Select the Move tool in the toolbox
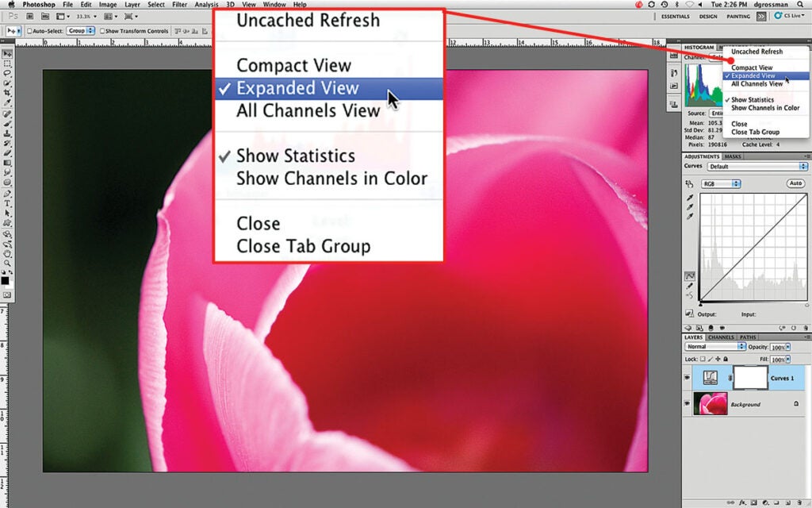This screenshot has height=508, width=812. pyautogui.click(x=7, y=54)
